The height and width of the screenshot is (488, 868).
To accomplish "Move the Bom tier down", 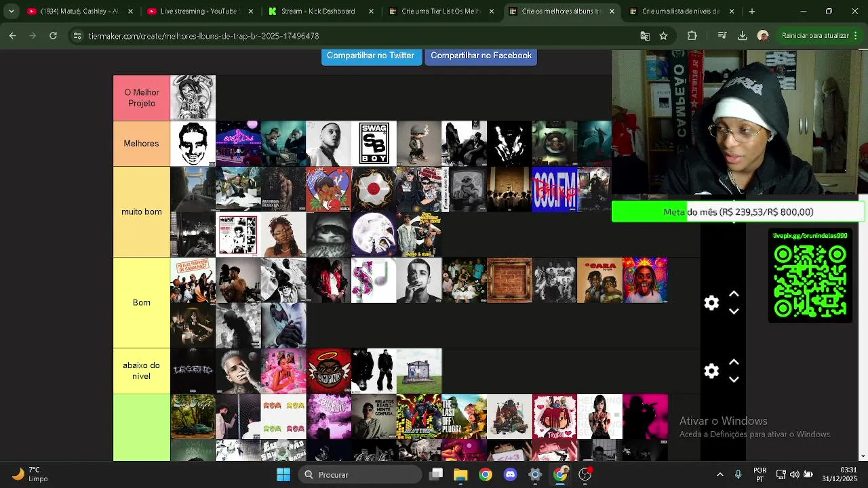I will (x=734, y=311).
